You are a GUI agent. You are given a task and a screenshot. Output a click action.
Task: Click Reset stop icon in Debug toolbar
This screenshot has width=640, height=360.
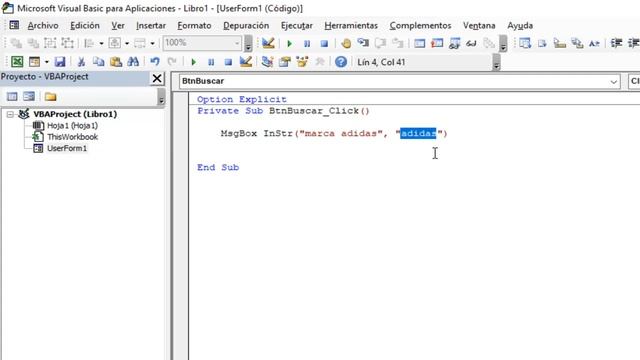click(x=324, y=43)
